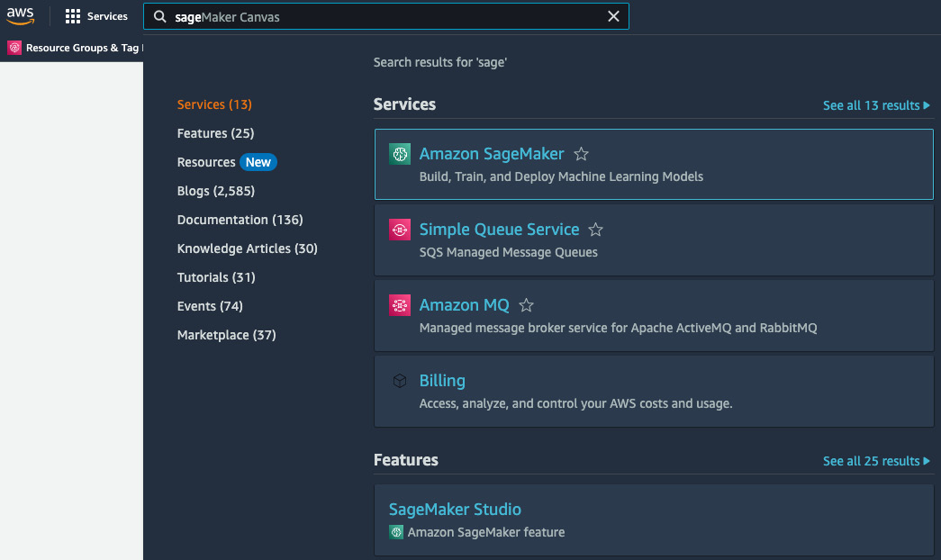Viewport: 941px width, 560px height.
Task: Click the Amazon MQ service icon
Action: tap(400, 305)
